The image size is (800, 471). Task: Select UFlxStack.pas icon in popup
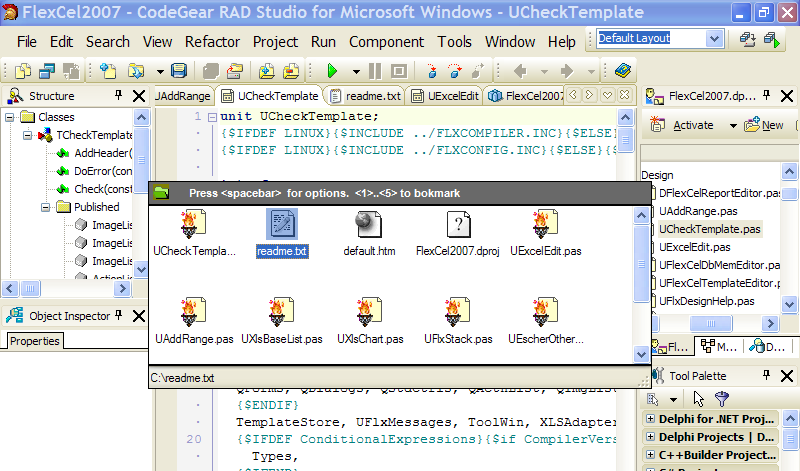(458, 312)
